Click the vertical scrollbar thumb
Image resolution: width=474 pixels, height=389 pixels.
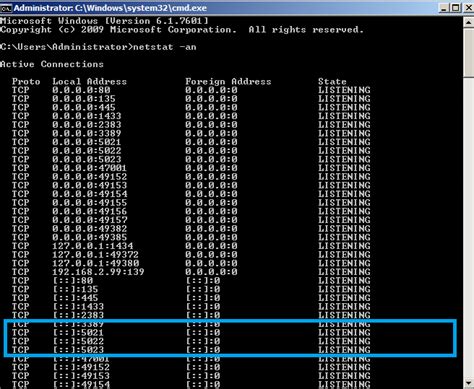click(468, 53)
